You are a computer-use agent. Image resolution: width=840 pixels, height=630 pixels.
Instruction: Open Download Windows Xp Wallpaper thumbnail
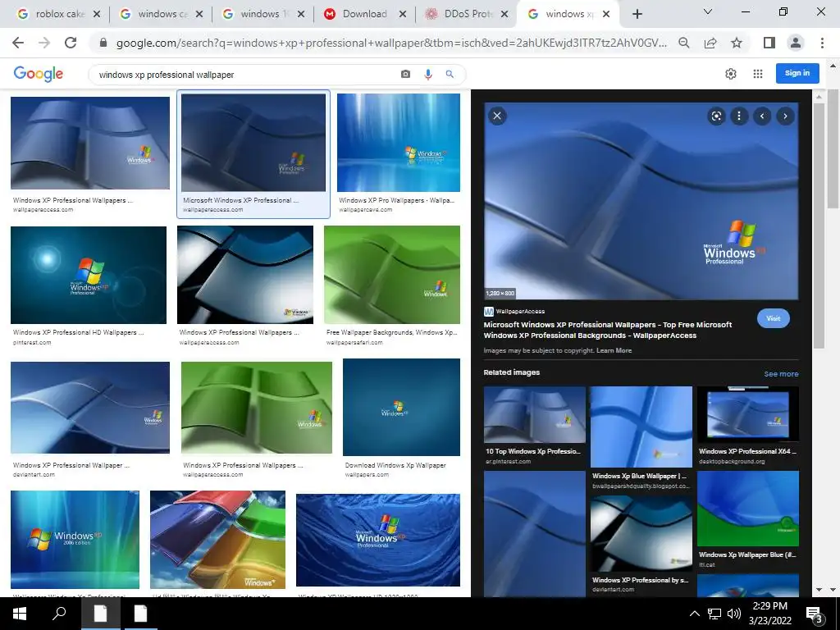[401, 407]
